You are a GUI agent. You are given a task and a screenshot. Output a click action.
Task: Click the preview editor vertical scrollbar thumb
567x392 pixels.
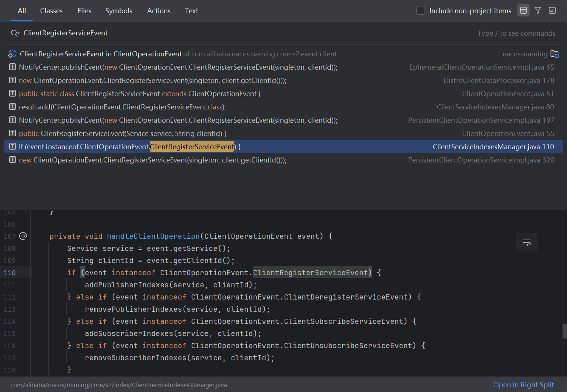pos(564,331)
